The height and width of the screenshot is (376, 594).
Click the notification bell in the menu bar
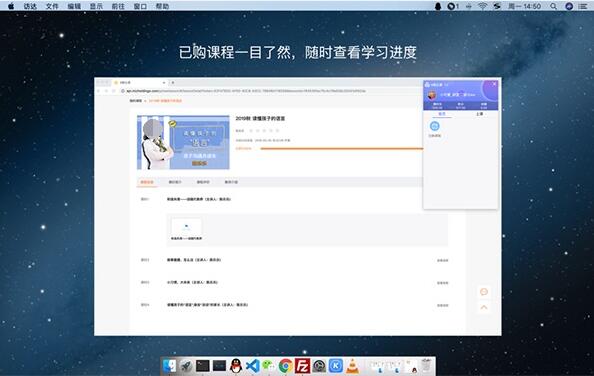coord(438,6)
